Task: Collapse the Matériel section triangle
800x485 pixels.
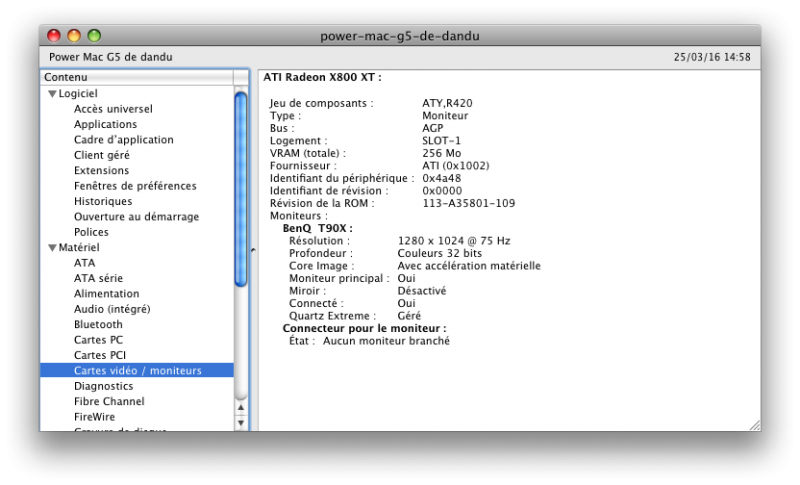Action: [x=52, y=248]
